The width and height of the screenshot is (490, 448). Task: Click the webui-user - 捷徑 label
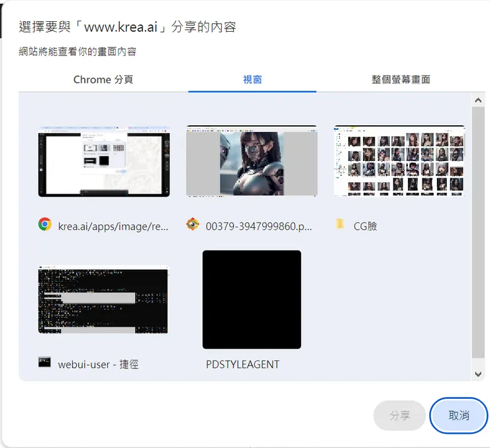click(x=98, y=364)
